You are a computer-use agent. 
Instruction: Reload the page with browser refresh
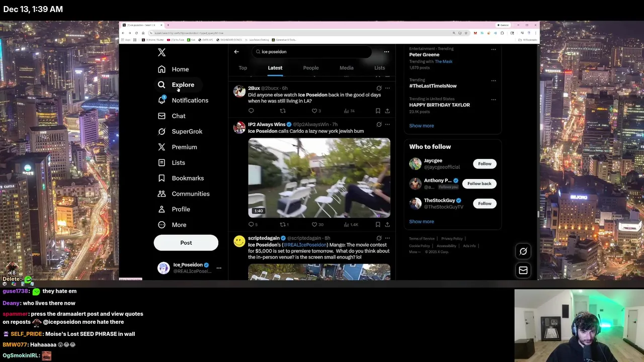136,33
